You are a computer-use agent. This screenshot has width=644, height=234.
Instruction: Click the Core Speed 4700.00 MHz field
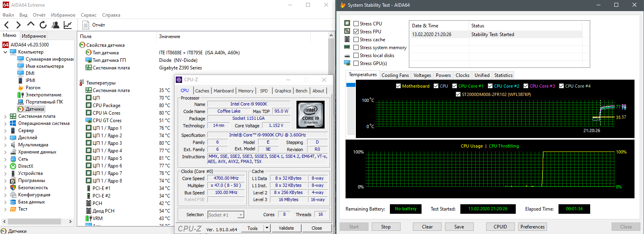point(226,178)
